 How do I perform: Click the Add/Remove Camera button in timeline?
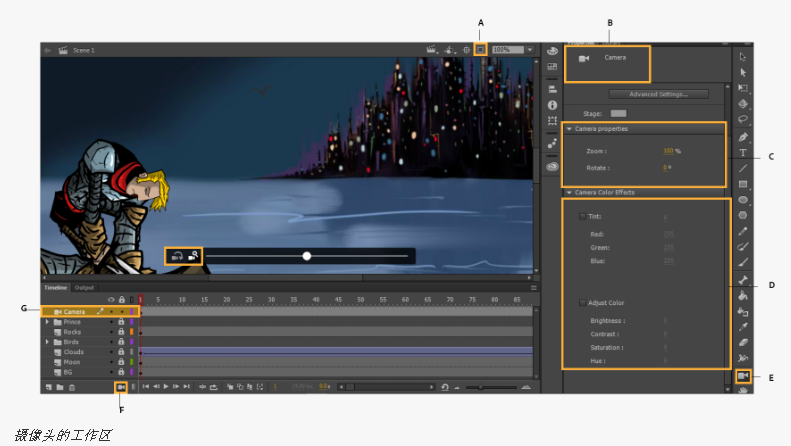pos(121,387)
